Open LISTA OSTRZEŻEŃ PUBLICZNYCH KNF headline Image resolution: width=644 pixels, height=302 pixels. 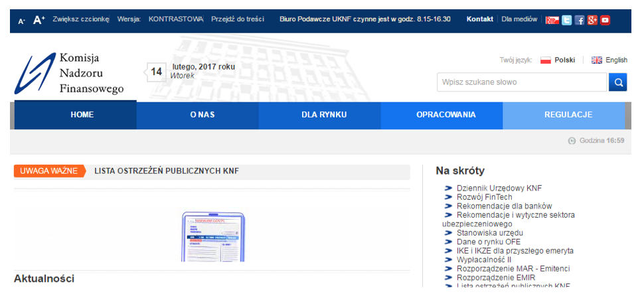coord(167,171)
